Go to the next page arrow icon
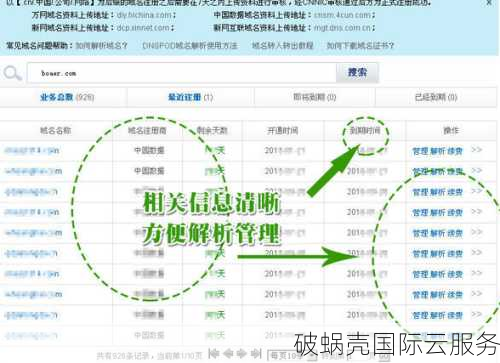This screenshot has width=500, height=363. pyautogui.click(x=242, y=353)
